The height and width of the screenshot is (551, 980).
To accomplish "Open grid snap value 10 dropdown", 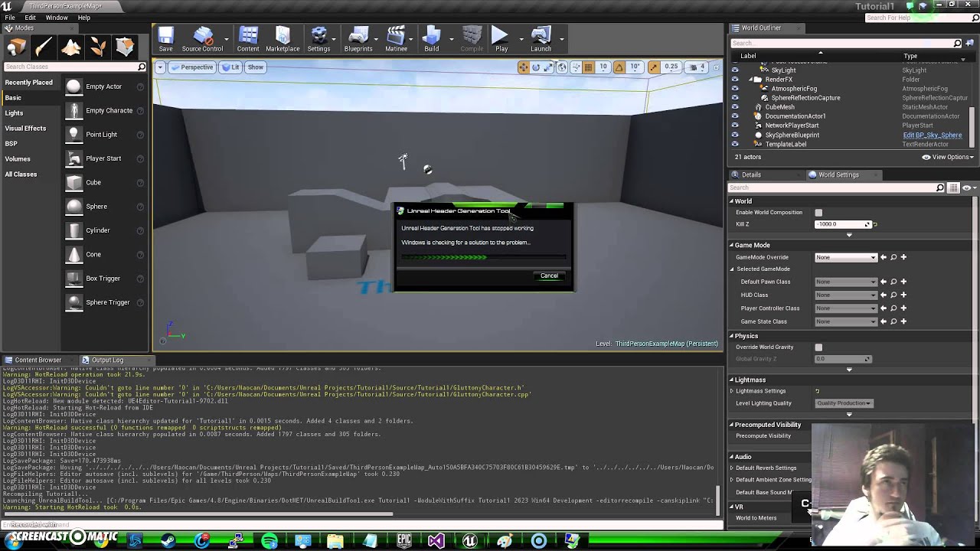I will tap(603, 67).
